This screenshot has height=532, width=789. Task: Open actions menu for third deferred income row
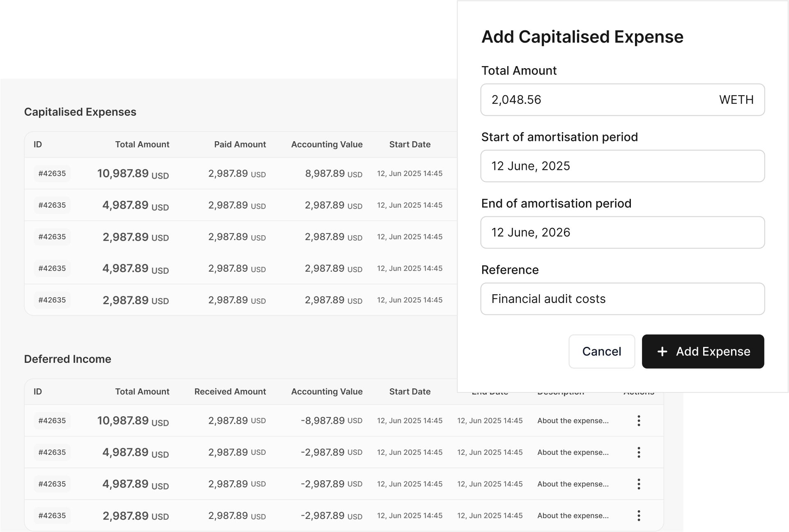(638, 484)
